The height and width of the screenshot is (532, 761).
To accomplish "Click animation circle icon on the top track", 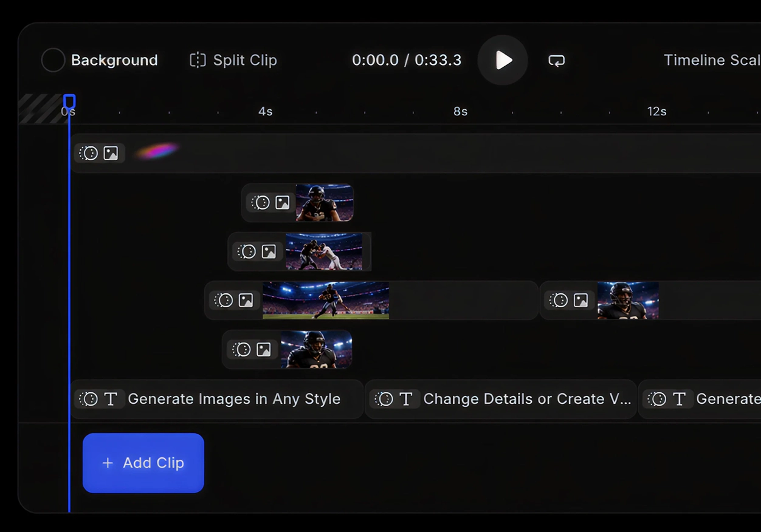I will 89,153.
